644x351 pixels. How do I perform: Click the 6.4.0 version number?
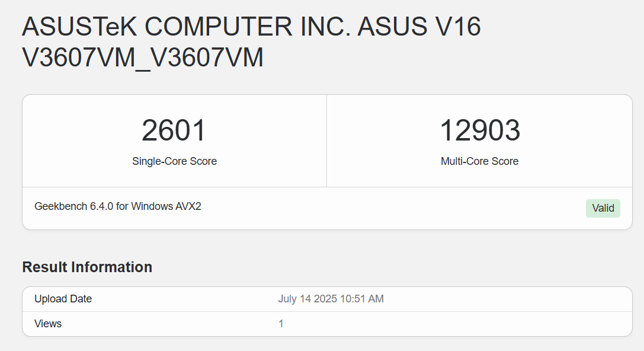[x=102, y=206]
